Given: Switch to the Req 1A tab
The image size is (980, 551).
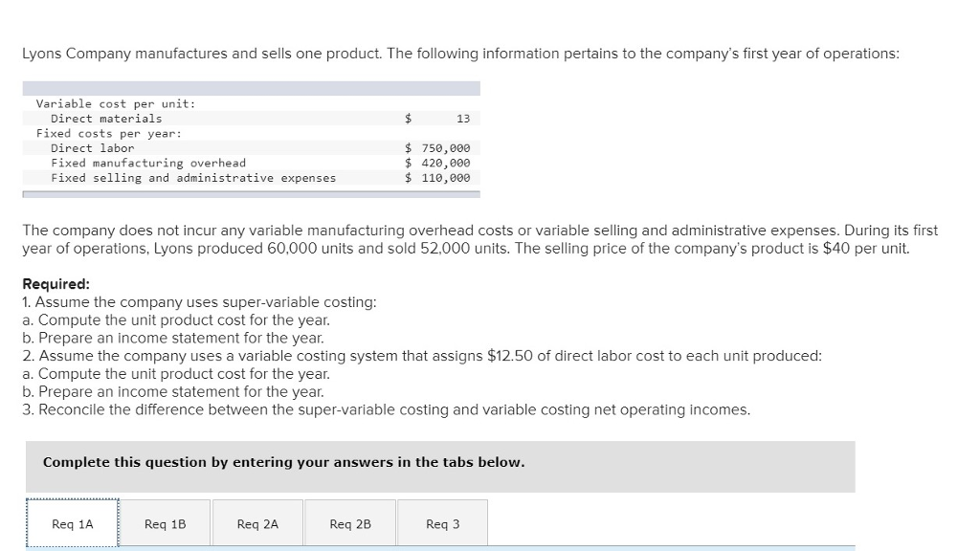Looking at the screenshot, I should tap(71, 523).
